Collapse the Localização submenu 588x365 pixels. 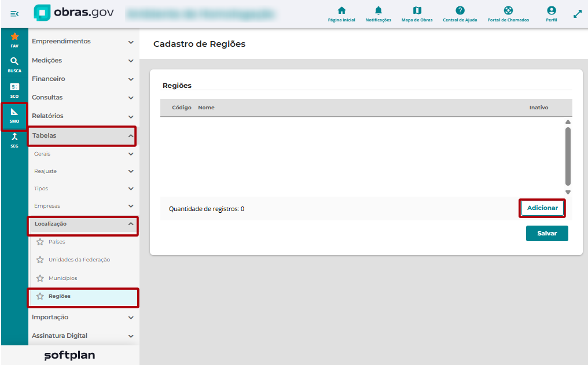[x=83, y=224]
